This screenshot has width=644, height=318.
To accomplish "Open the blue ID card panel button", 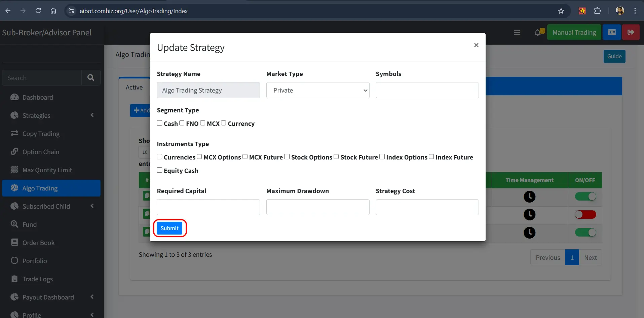I will (x=612, y=32).
